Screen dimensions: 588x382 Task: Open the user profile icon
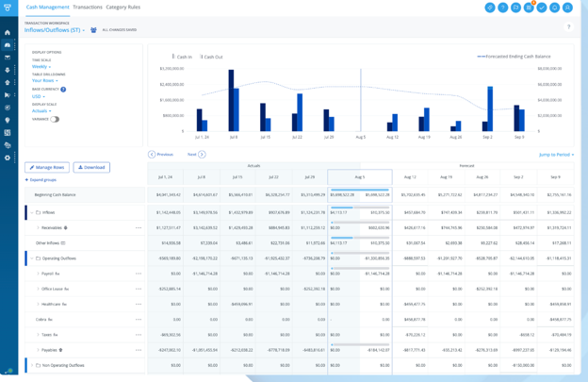(x=567, y=8)
